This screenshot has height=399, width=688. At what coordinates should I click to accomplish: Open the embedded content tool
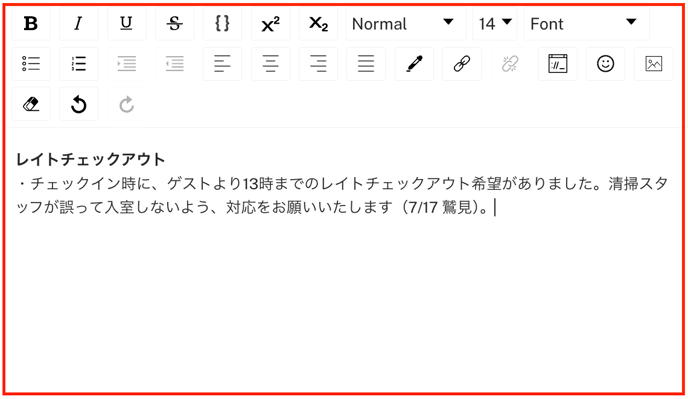point(558,64)
